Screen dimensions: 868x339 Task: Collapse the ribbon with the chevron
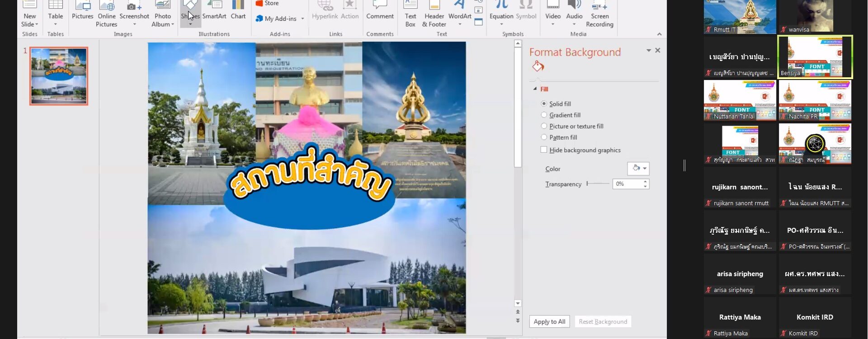[659, 34]
